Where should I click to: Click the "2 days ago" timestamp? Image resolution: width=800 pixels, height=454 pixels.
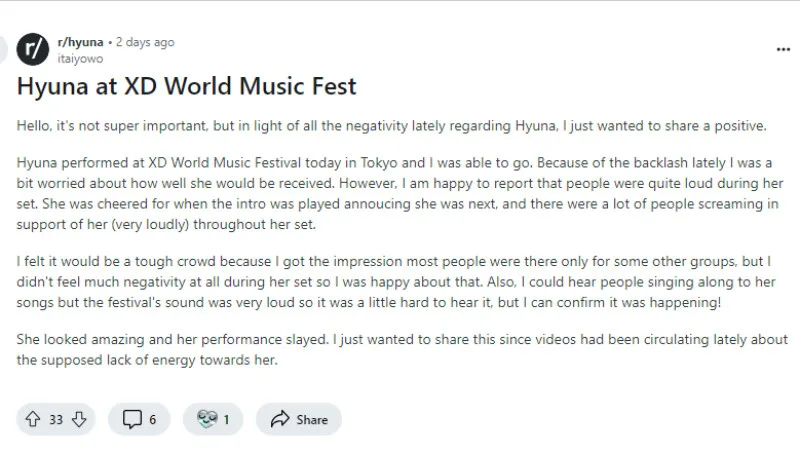pos(145,42)
